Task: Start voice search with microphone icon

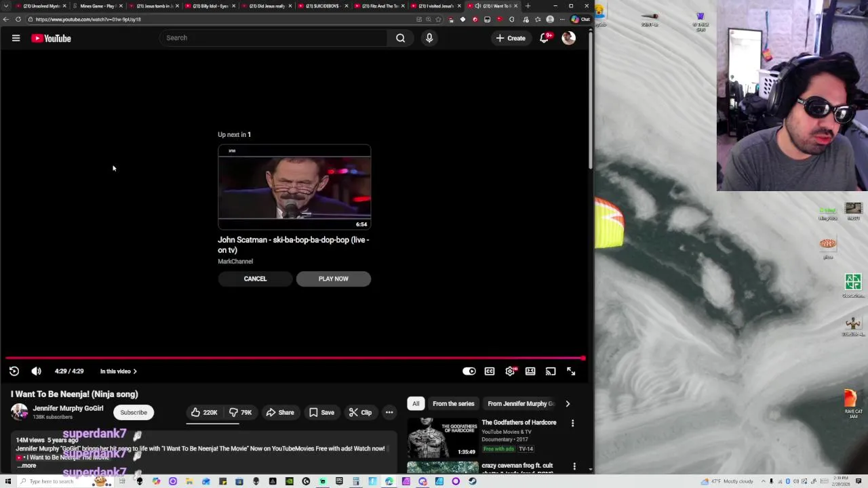Action: 429,38
